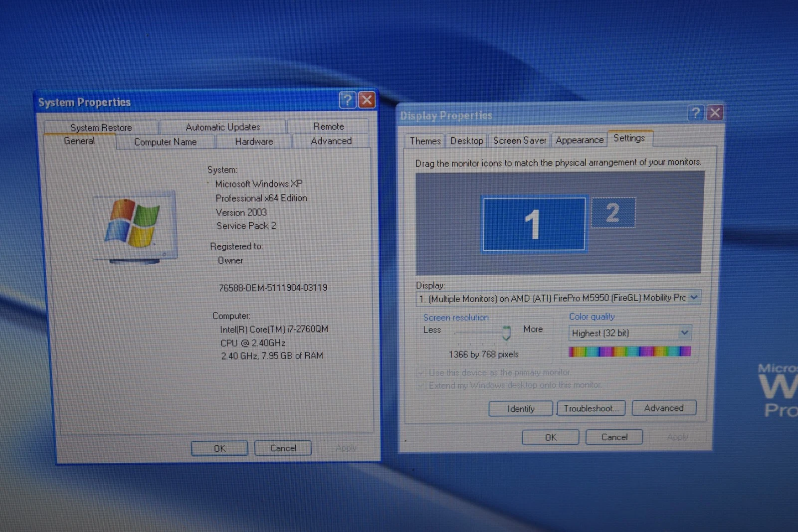The image size is (798, 532).
Task: Select monitor 1 icon in arrangement area
Action: pos(534,224)
